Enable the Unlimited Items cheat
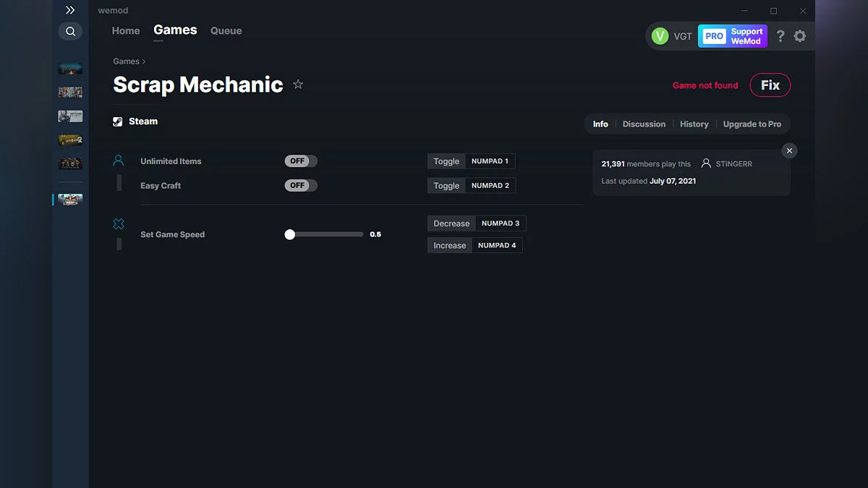868x488 pixels. (x=300, y=160)
